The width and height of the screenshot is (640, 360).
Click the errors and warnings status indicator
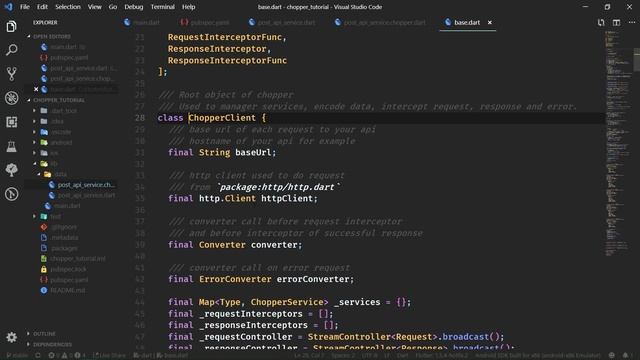point(67,355)
